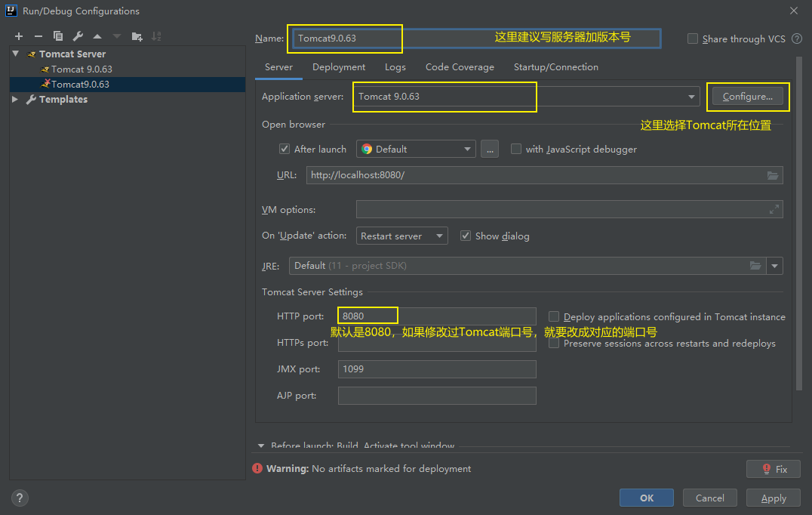Switch to the Deployment tab
This screenshot has height=515, width=812.
338,66
